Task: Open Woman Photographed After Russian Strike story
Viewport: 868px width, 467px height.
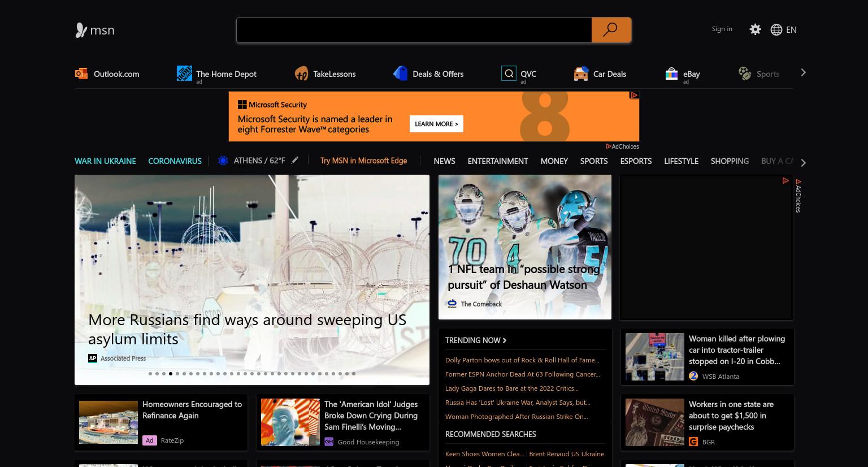Action: (517, 417)
